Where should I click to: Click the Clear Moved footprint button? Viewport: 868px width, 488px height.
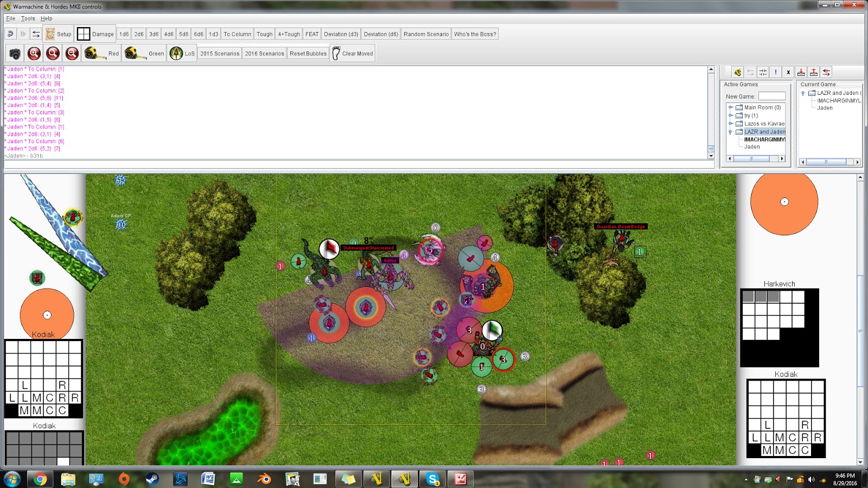353,53
